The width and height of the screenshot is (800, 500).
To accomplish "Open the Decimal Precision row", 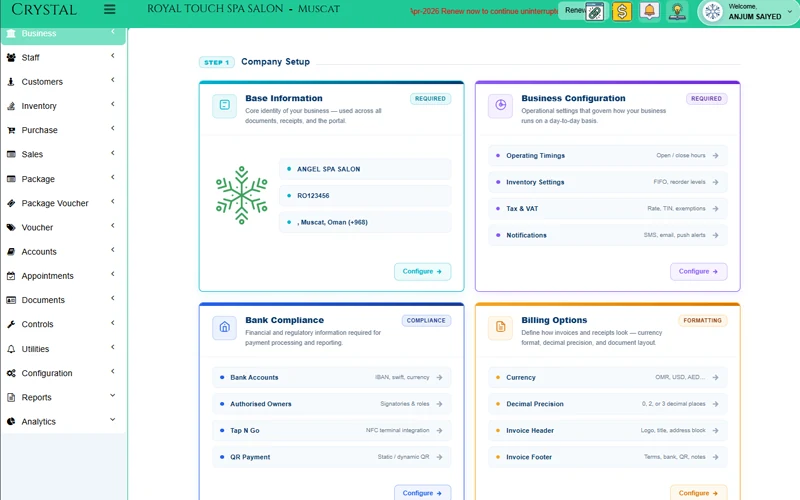I will [608, 404].
